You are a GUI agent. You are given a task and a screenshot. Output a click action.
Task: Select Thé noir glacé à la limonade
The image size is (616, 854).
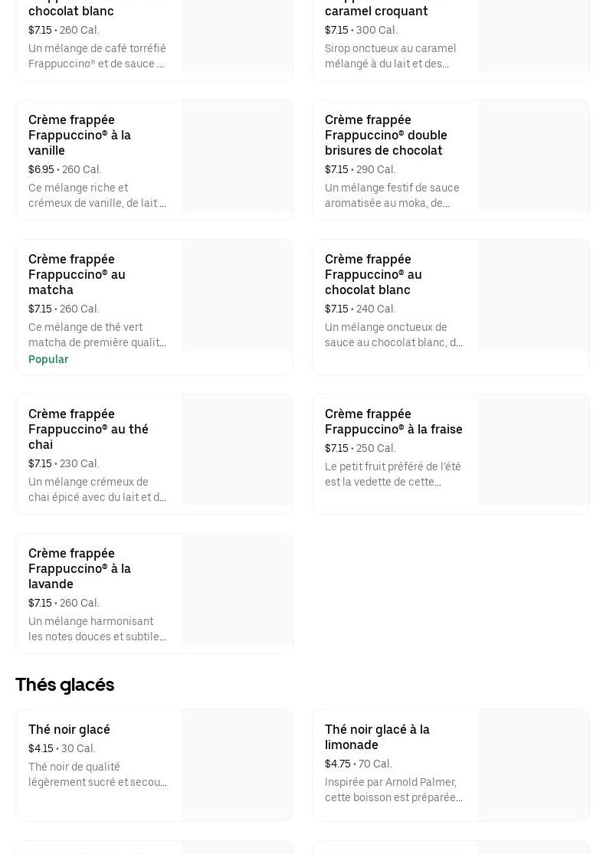377,737
